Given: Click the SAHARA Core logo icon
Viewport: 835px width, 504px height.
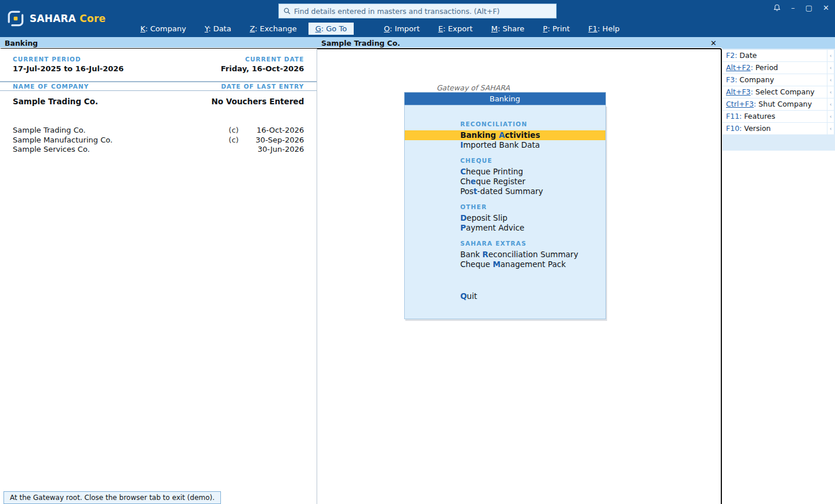Looking at the screenshot, I should coord(16,19).
